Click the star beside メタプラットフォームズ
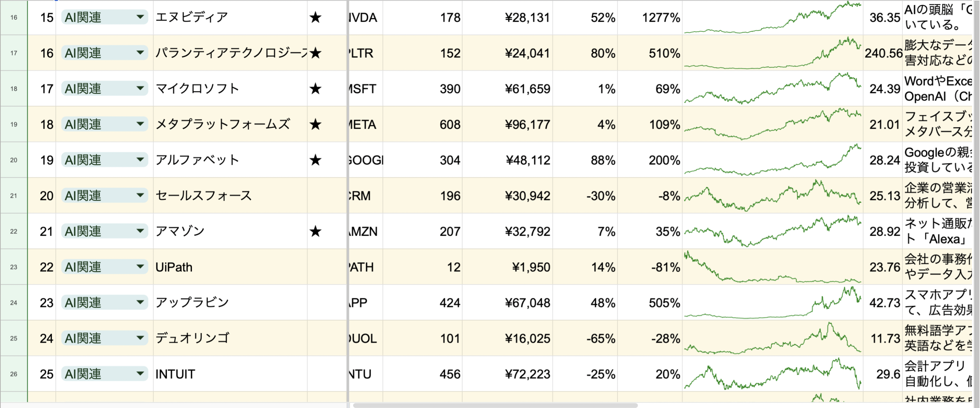The image size is (980, 408). pos(315,124)
